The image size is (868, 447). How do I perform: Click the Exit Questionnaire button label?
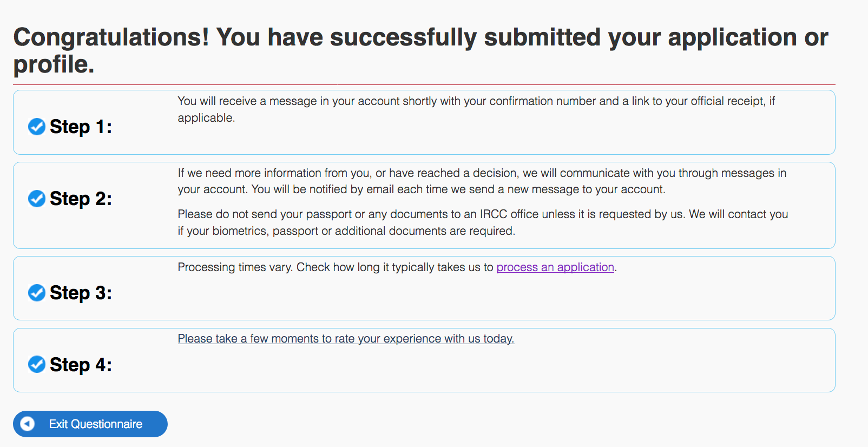coord(96,424)
